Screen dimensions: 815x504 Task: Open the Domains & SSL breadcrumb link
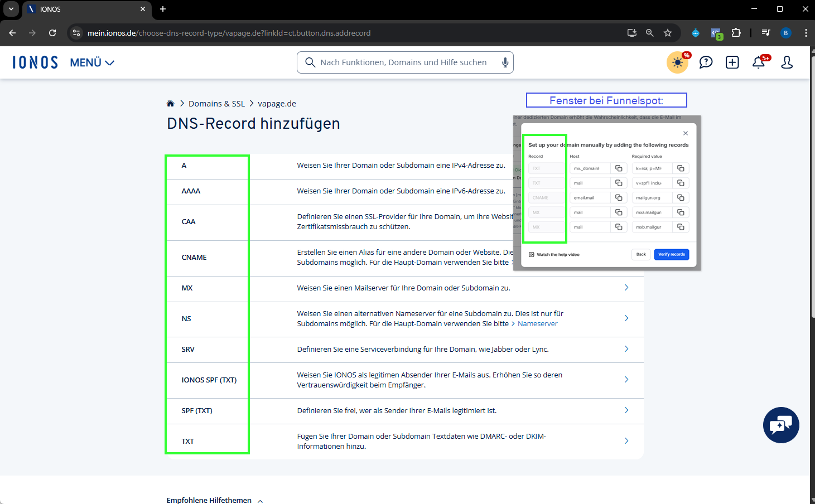pos(216,104)
